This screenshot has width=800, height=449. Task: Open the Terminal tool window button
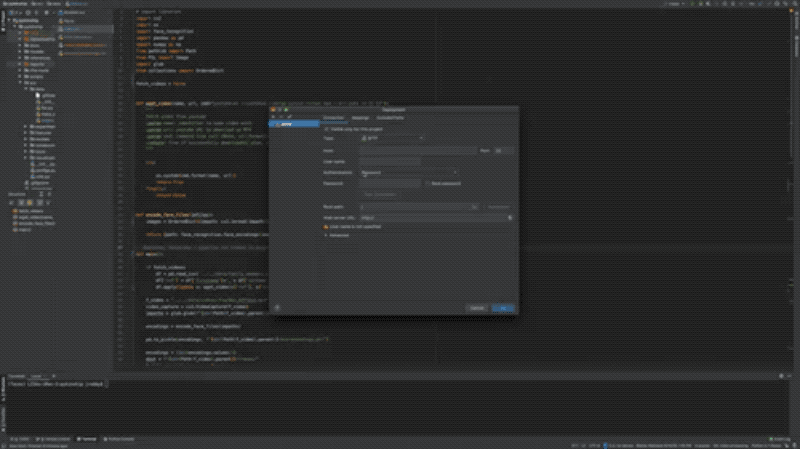point(87,439)
